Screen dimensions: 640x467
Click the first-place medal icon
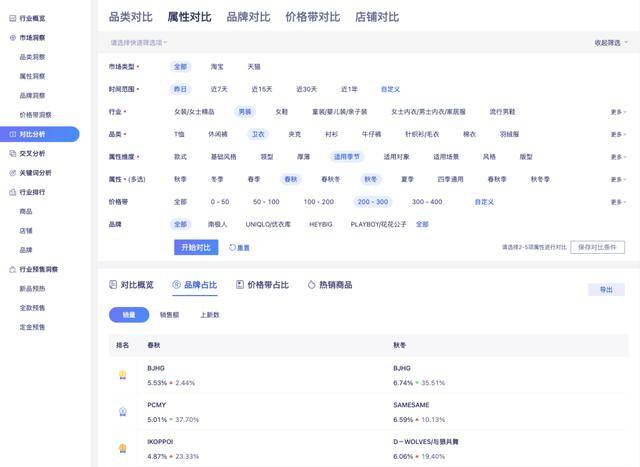122,374
